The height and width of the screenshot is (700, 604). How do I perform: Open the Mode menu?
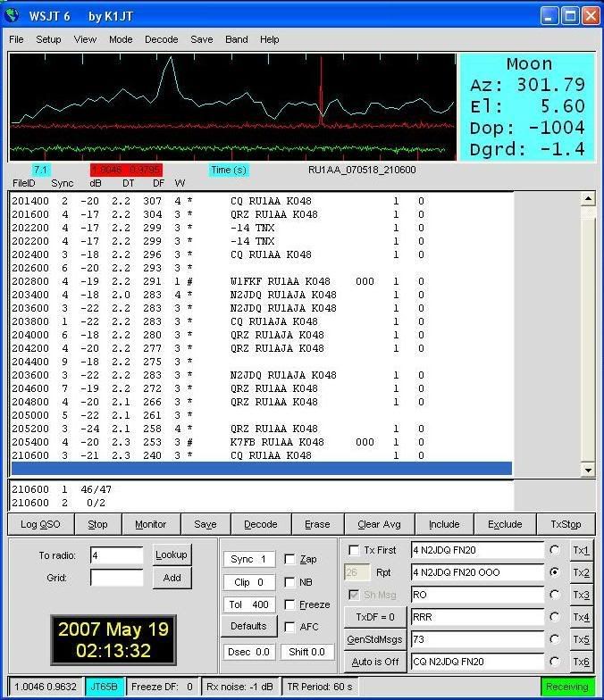click(x=121, y=39)
